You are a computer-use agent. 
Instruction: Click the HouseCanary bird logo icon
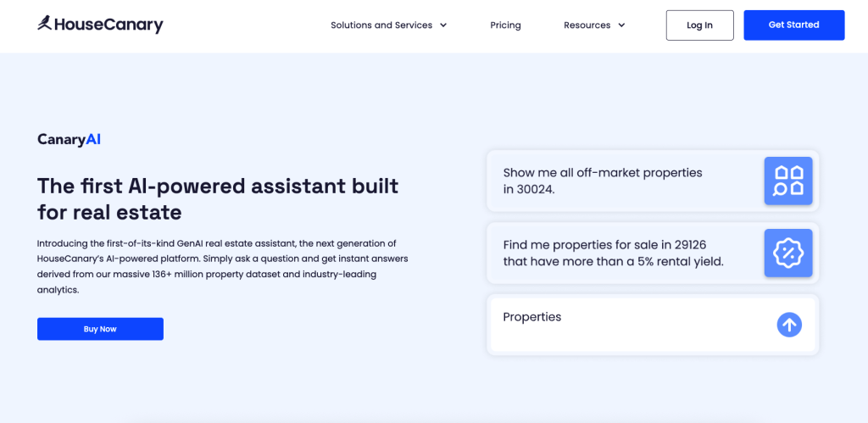[45, 23]
